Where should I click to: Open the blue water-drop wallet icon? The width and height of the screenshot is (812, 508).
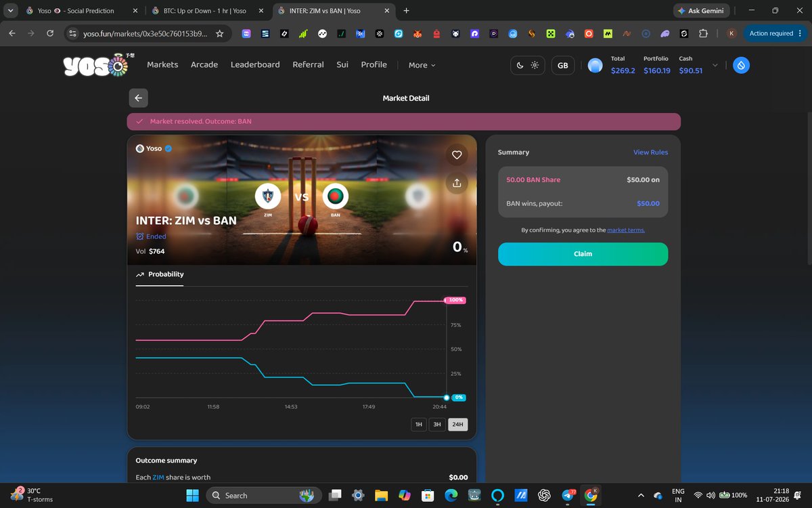pyautogui.click(x=741, y=65)
